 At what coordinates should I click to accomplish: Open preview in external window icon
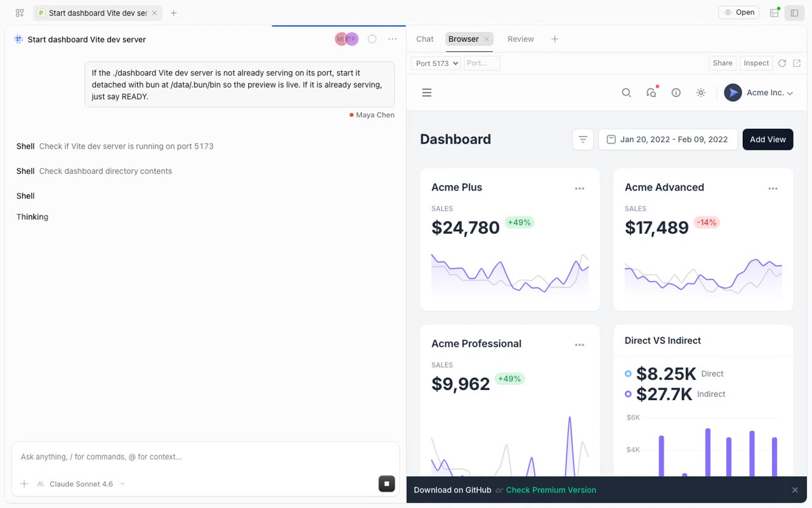[x=797, y=63]
